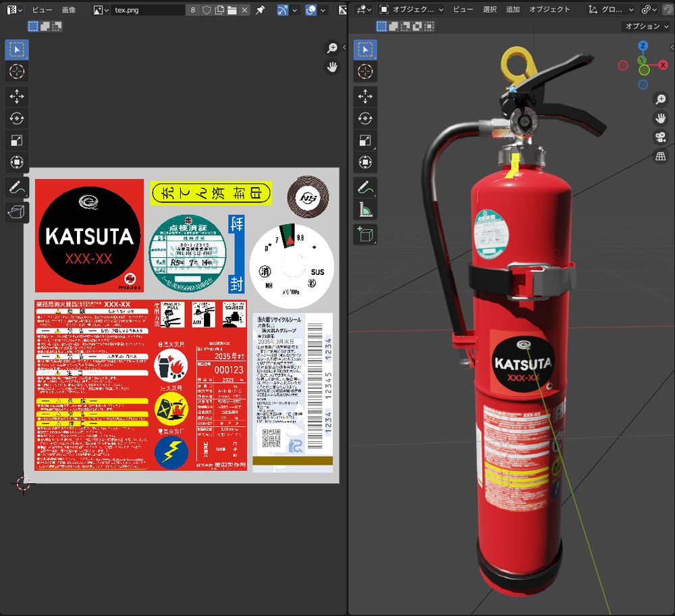The height and width of the screenshot is (616, 675).
Task: Set new-selection mode in image editor
Action: click(x=33, y=26)
